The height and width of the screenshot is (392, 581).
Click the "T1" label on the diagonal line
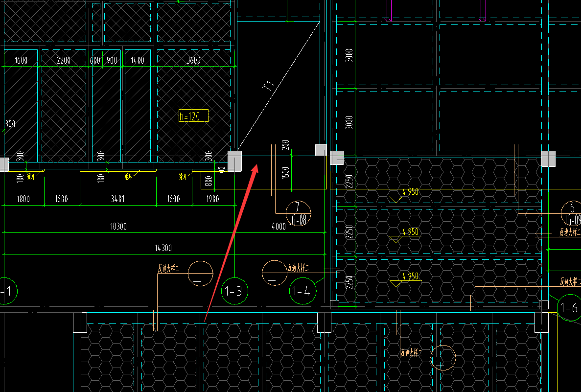tap(269, 86)
